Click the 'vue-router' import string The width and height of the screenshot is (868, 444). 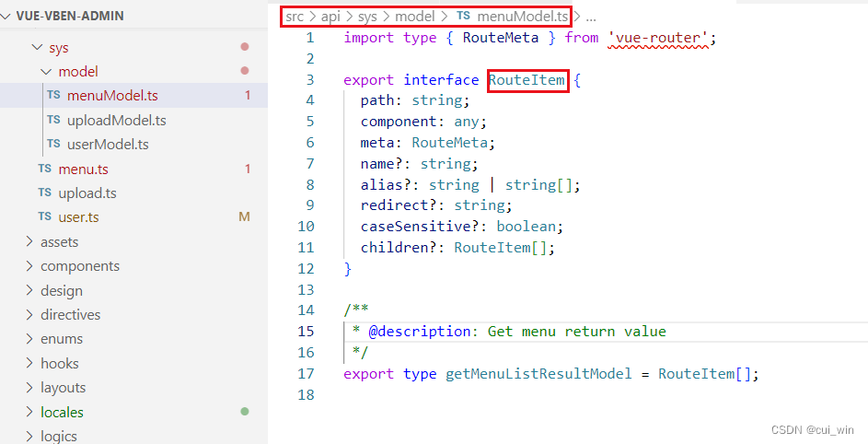(x=657, y=38)
